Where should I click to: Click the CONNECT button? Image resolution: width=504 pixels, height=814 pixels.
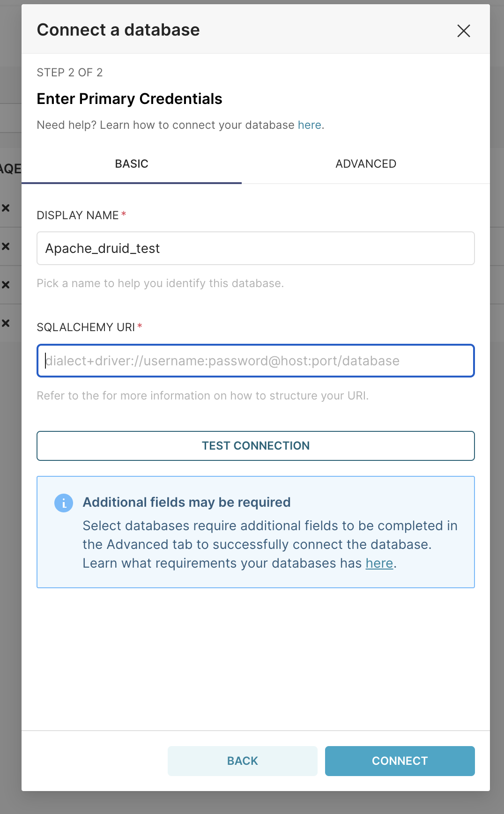pos(400,761)
